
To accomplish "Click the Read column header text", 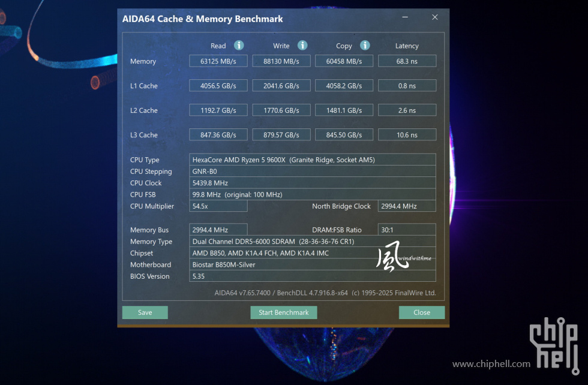I will (218, 46).
